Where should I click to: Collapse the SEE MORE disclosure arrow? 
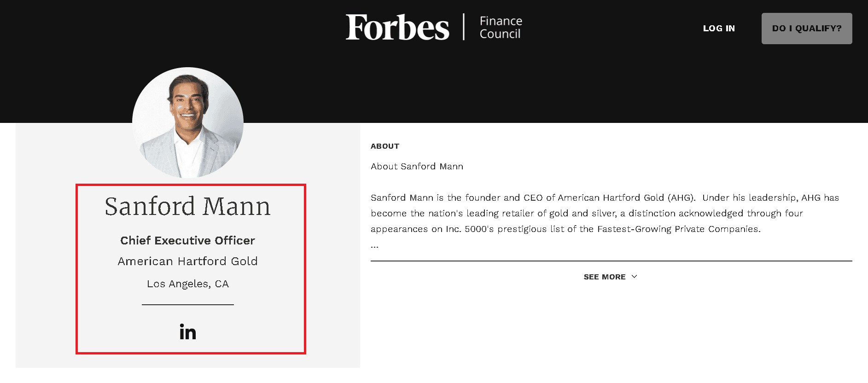[634, 277]
